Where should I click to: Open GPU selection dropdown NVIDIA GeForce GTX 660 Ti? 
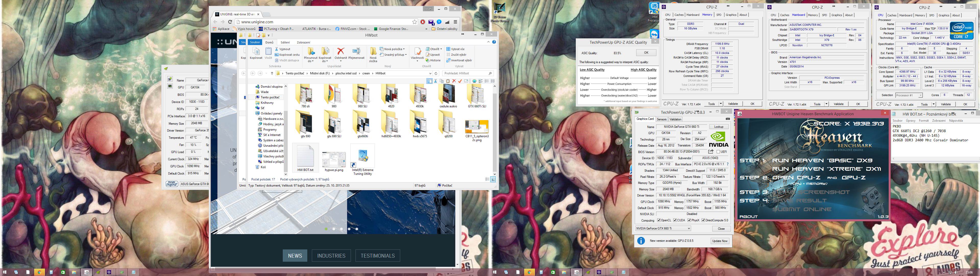point(663,228)
